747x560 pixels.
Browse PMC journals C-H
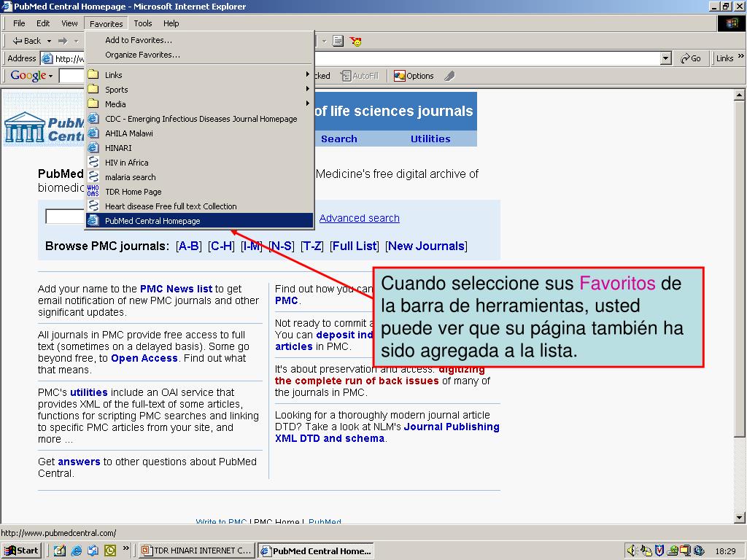pyautogui.click(x=221, y=246)
